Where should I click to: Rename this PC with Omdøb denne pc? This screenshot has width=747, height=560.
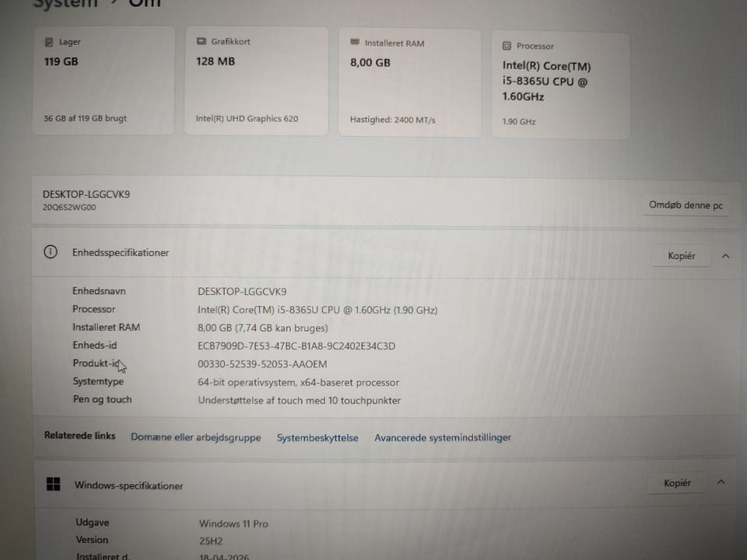tap(686, 205)
